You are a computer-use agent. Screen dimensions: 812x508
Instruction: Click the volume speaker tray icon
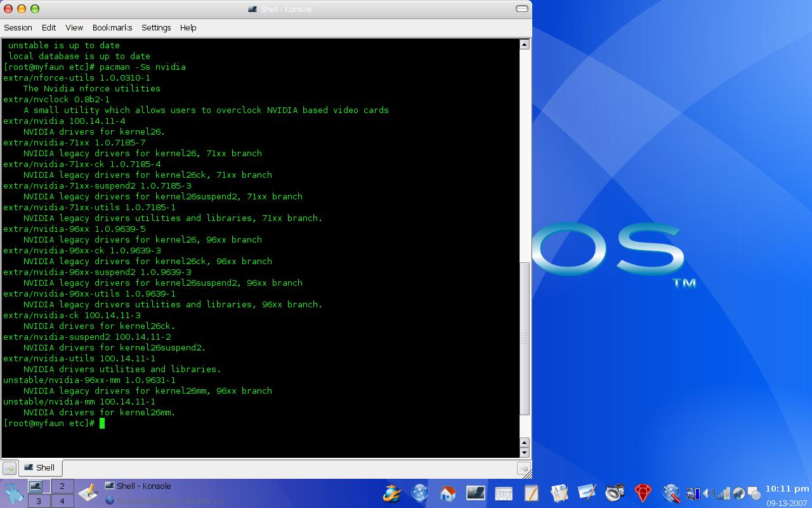pyautogui.click(x=709, y=493)
